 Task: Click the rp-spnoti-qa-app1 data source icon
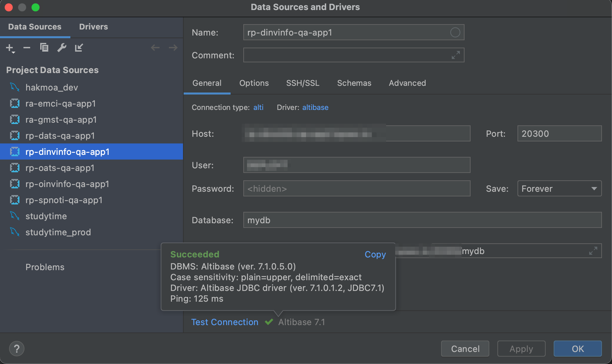(15, 200)
